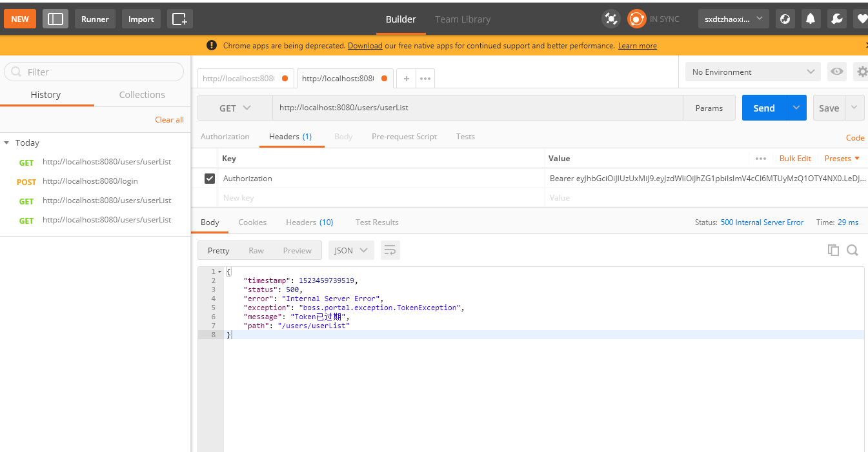The height and width of the screenshot is (452, 868).
Task: Click the blue Send button
Action: pyautogui.click(x=764, y=108)
